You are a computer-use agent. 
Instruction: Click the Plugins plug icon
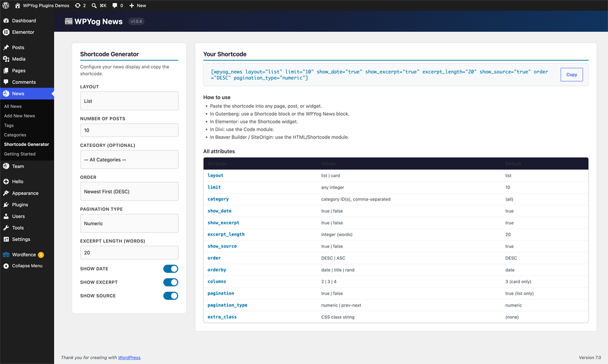click(6, 205)
